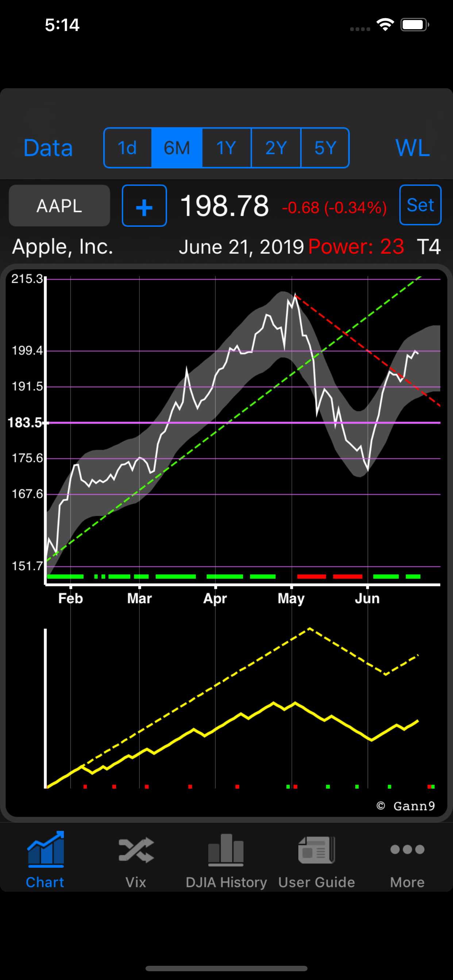Tap the 191.5 price axis label

(27, 386)
